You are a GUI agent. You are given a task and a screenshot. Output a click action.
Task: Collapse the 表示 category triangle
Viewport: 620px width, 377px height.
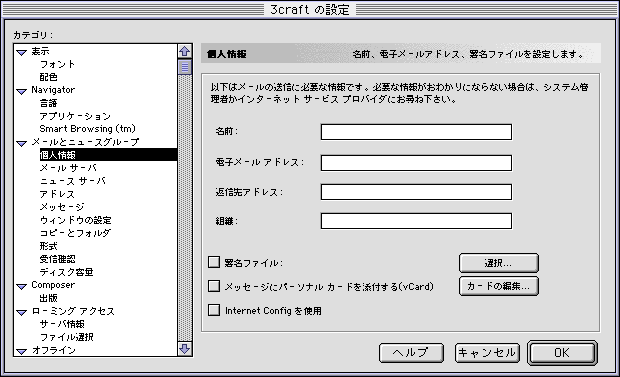pyautogui.click(x=22, y=52)
